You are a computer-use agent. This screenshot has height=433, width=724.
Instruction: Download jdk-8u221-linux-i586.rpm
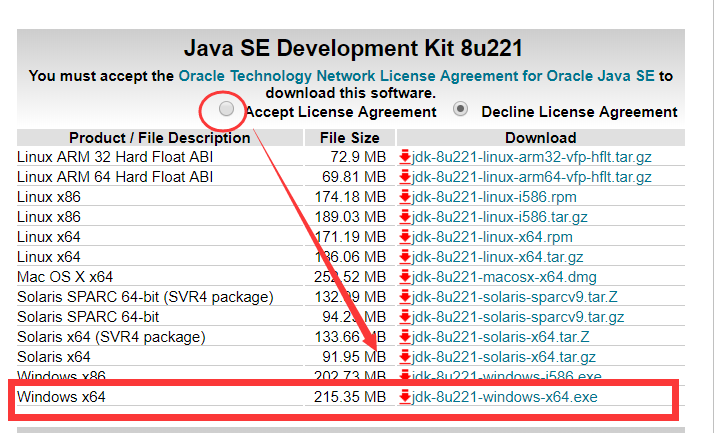[x=494, y=197]
